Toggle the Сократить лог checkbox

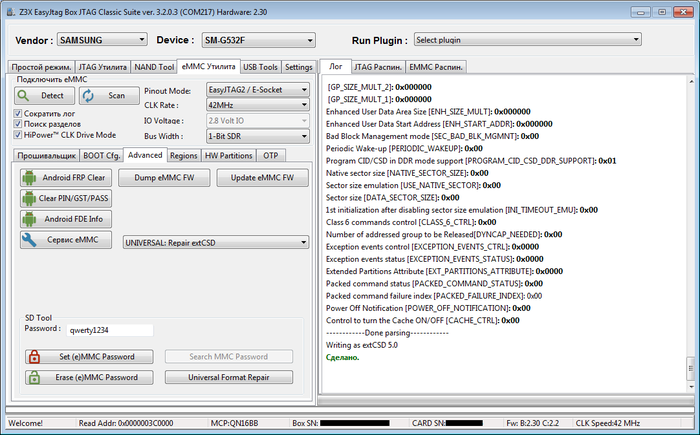[19, 114]
